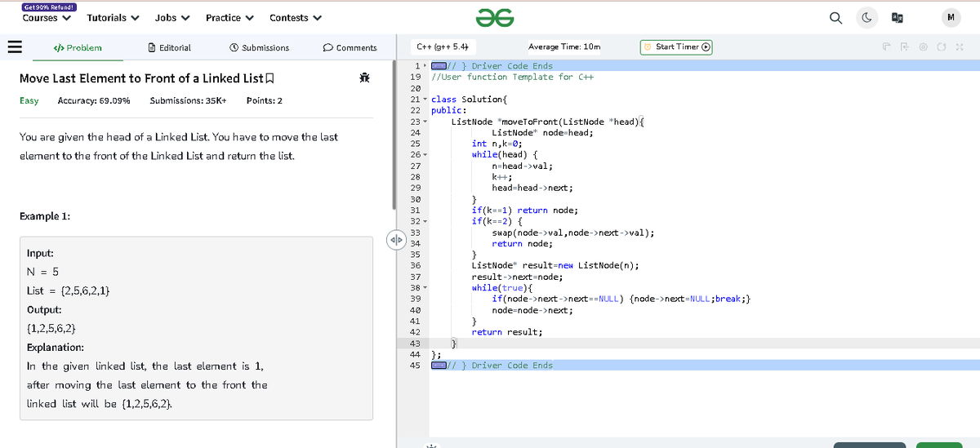The width and height of the screenshot is (980, 448).
Task: Open the search magnifier icon
Action: (x=837, y=16)
